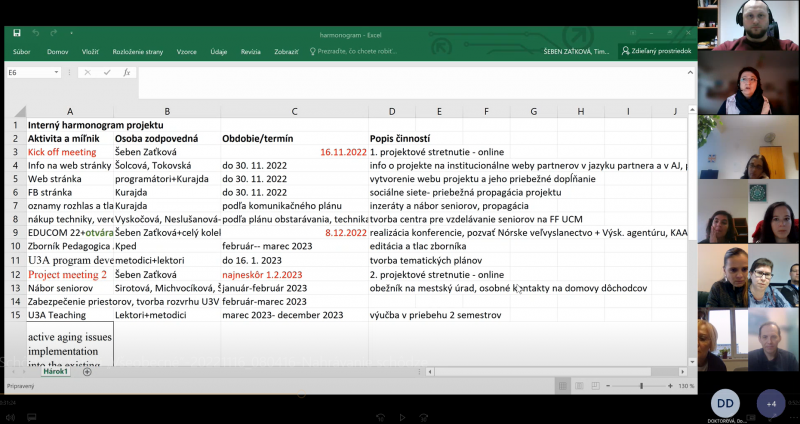The width and height of the screenshot is (800, 424).
Task: Cancel formula entry with the X icon
Action: point(88,73)
